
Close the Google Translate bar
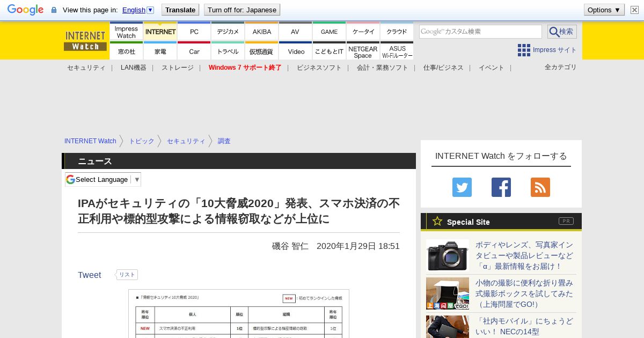634,10
